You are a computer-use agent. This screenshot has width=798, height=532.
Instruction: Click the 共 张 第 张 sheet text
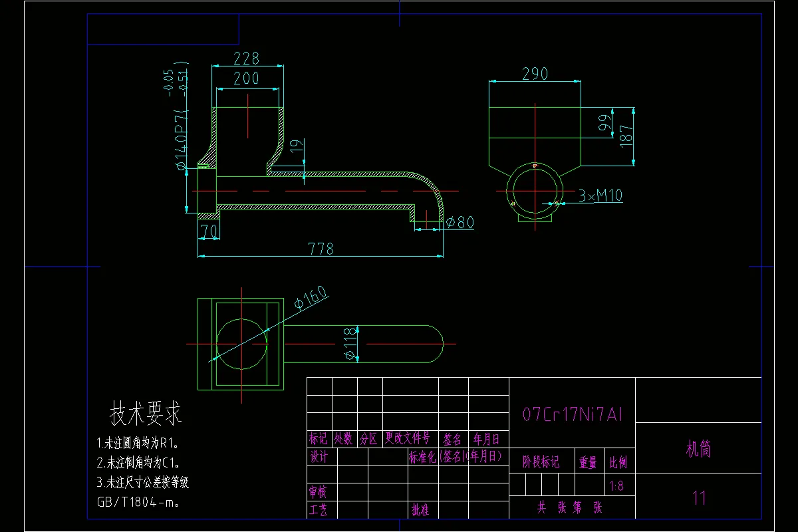coord(571,508)
